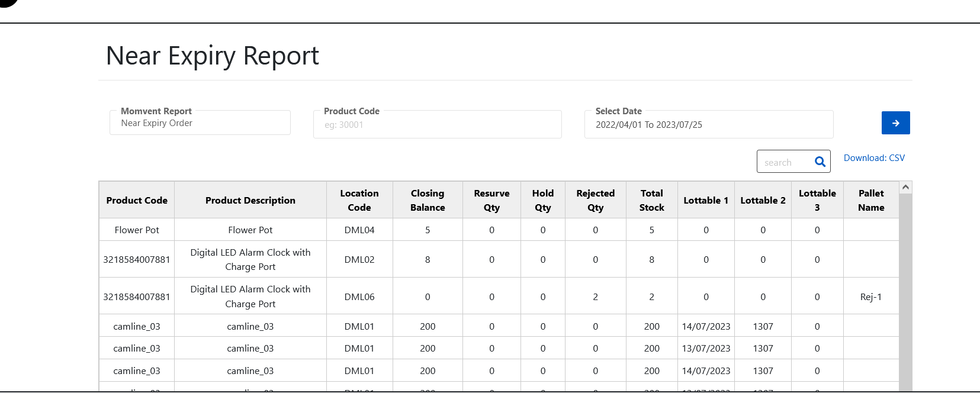Open the Movement Report dropdown
Viewport: 980px width, 393px height.
pyautogui.click(x=200, y=123)
